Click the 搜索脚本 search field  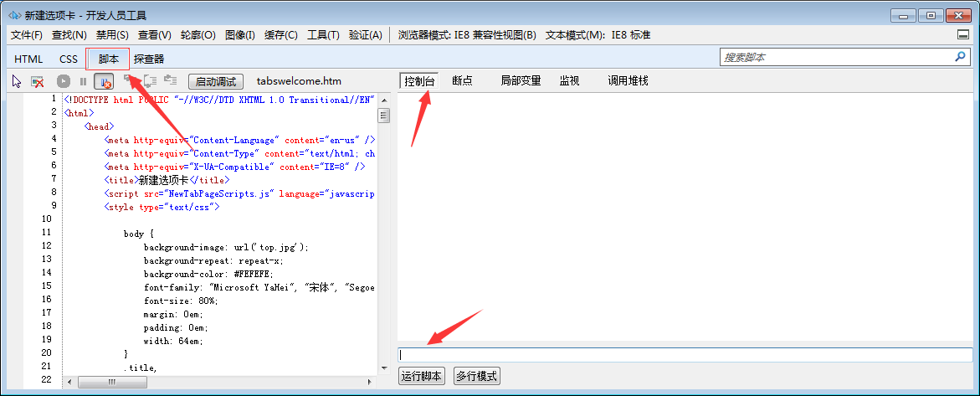(x=837, y=57)
